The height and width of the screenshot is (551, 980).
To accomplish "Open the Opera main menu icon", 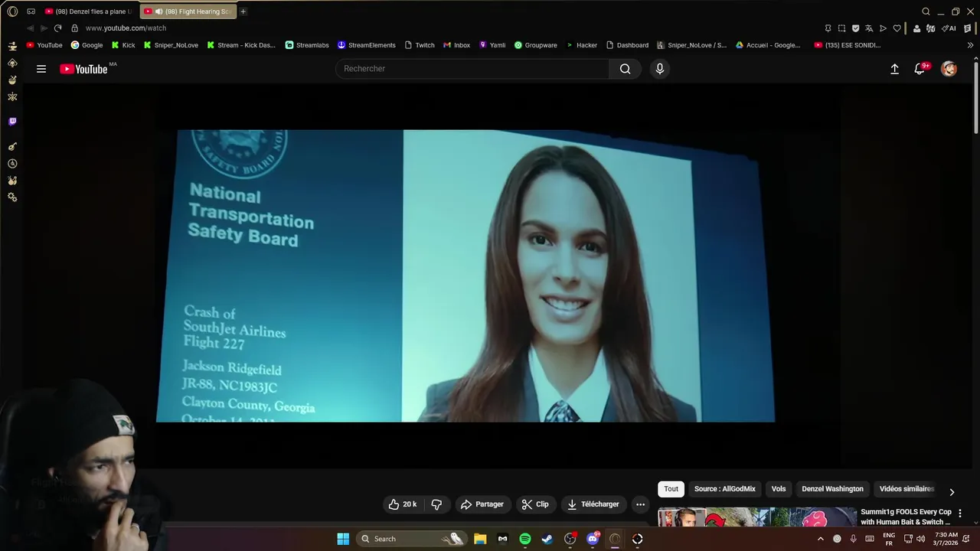I will click(x=12, y=11).
